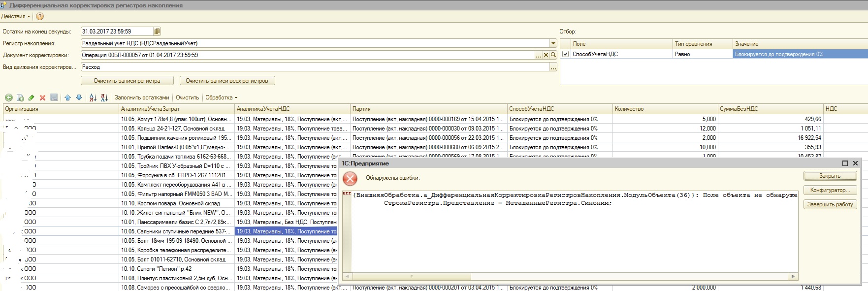This screenshot has width=868, height=291.
Task: Click the СуммаБезНДС column header
Action: coord(771,109)
